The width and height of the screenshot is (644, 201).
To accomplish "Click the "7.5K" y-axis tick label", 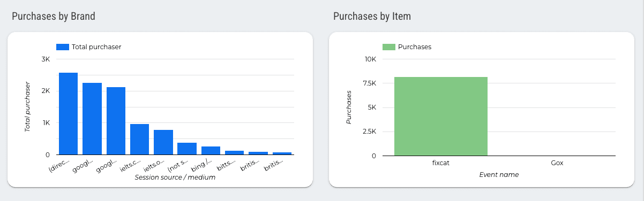I will (x=370, y=83).
